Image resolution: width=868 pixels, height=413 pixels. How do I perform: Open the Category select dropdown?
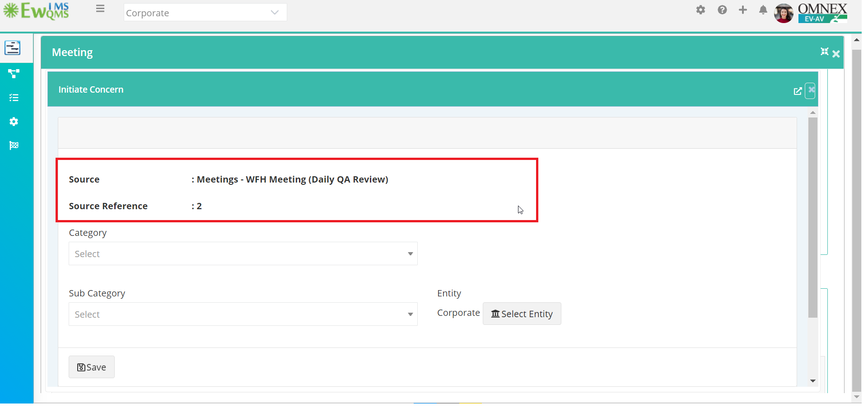tap(243, 253)
